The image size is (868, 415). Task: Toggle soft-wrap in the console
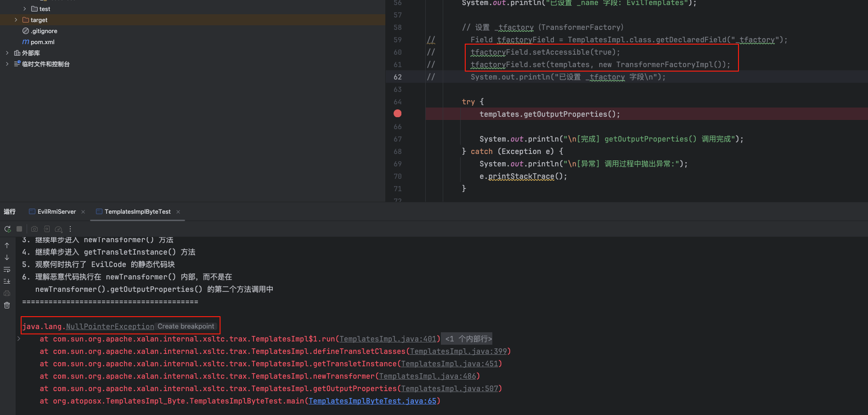pyautogui.click(x=7, y=269)
